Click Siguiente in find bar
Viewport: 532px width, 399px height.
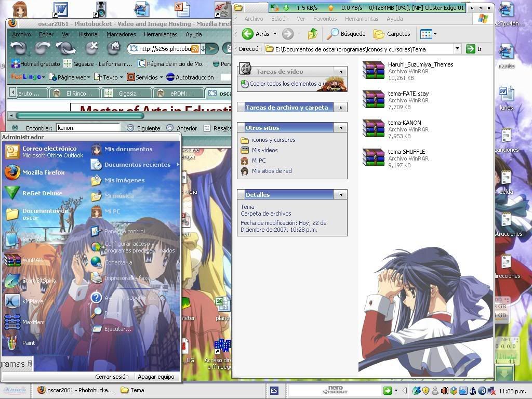(x=143, y=128)
